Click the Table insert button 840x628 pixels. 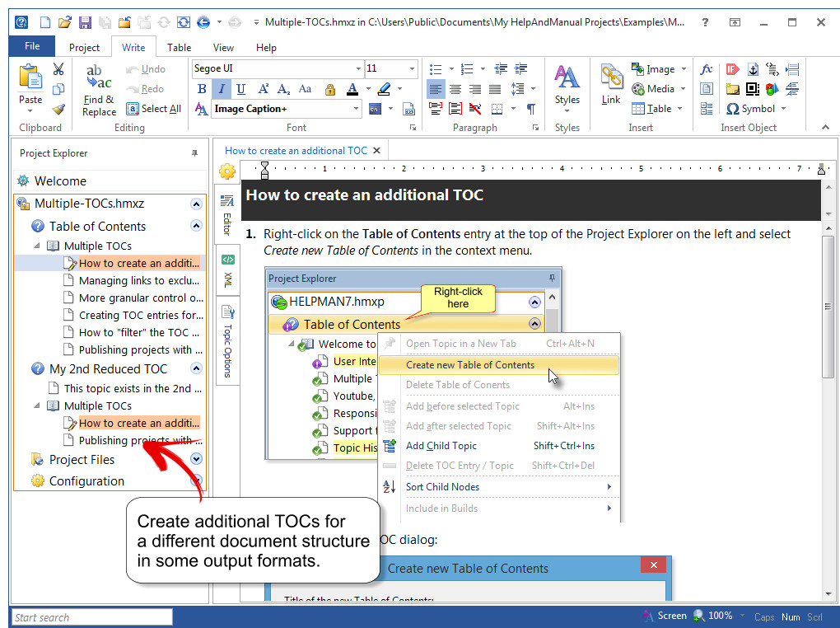(x=652, y=109)
